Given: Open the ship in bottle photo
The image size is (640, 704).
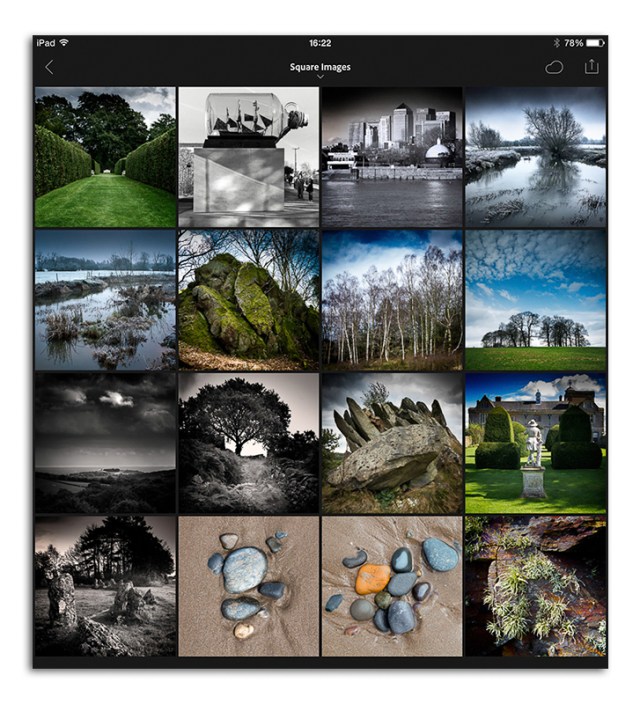Looking at the screenshot, I should (249, 157).
